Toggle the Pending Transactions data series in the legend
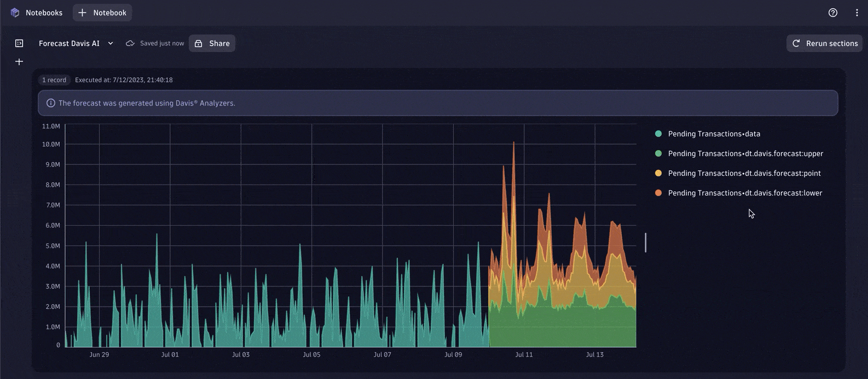Screen dimensions: 868x379 tap(714, 134)
